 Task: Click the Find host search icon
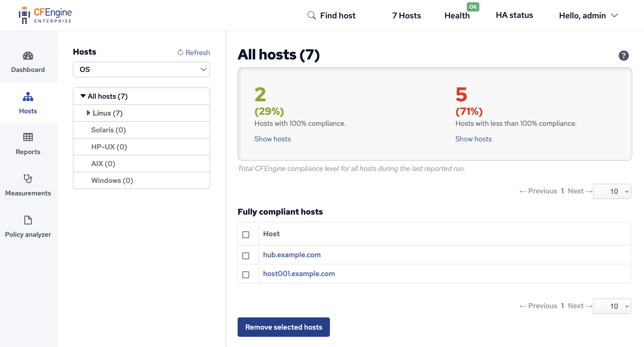point(311,15)
